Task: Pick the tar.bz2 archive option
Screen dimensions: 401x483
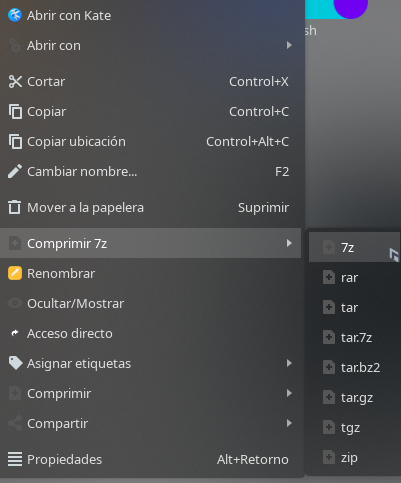Action: tap(354, 367)
